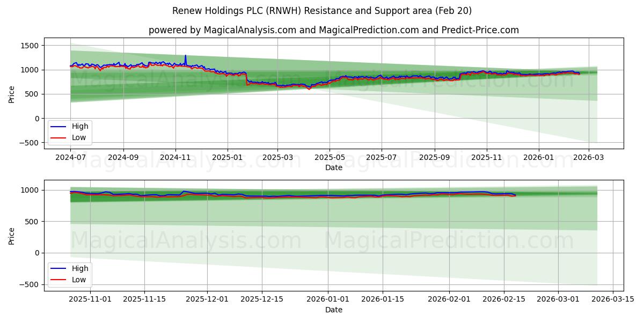Click the 'Date' axis title under bottom chart
Viewport: 644px width, 322px height.
pyautogui.click(x=334, y=310)
